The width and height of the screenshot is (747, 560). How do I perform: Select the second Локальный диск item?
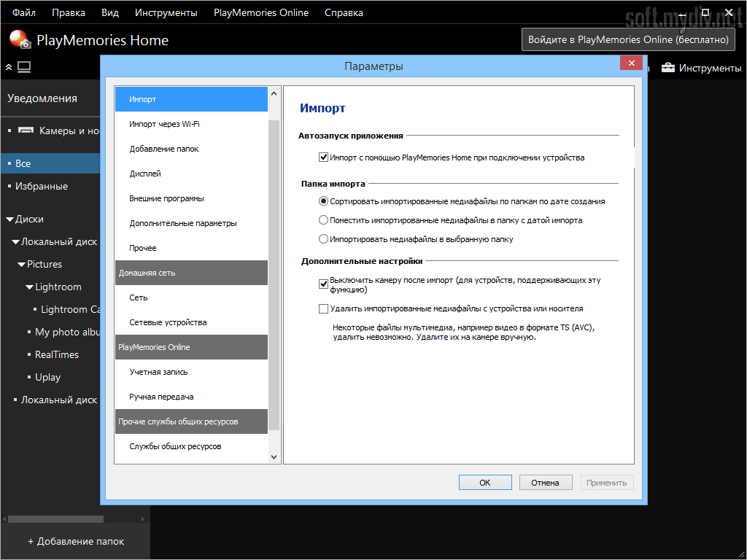pos(59,400)
